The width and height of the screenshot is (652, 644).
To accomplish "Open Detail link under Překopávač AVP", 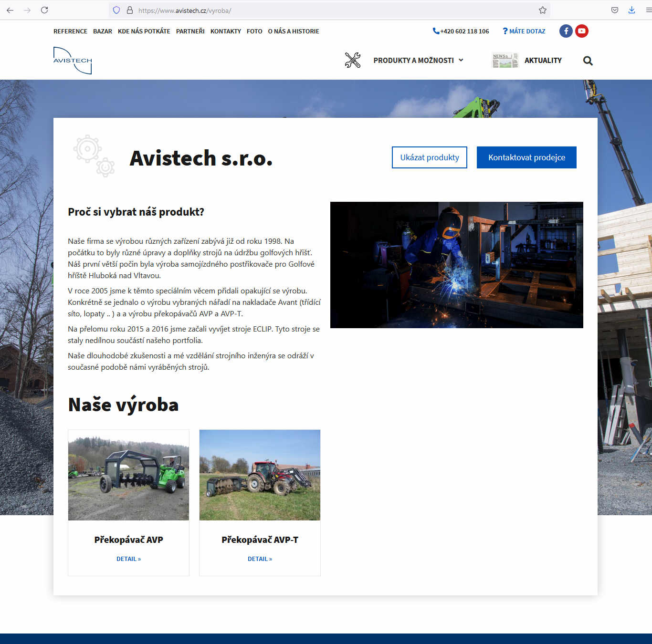I will (128, 559).
